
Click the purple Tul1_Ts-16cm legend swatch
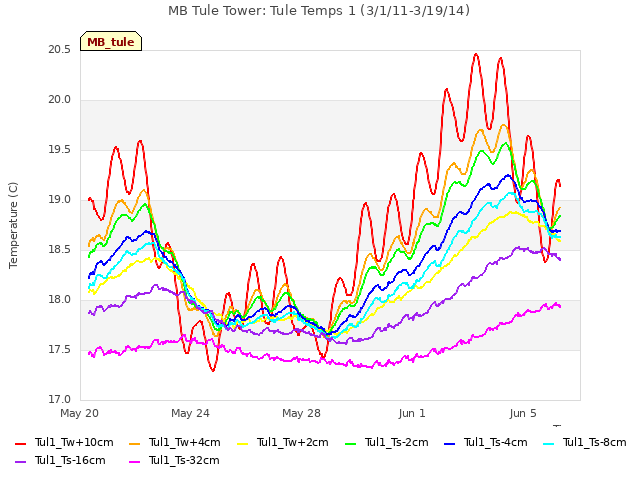(x=20, y=461)
